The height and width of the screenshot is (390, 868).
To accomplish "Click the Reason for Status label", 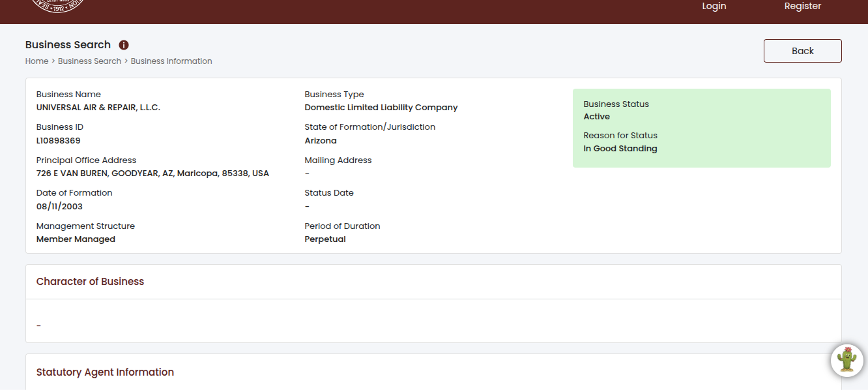I will tap(620, 136).
